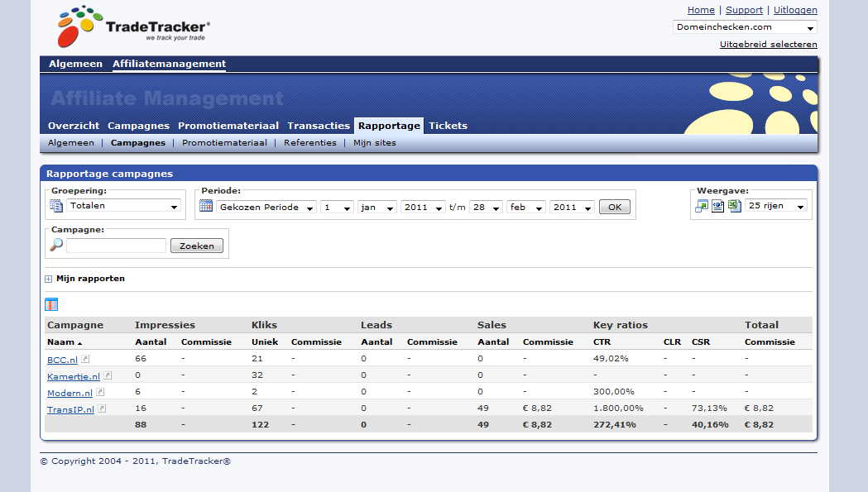Click the column configuration table icon

point(51,304)
